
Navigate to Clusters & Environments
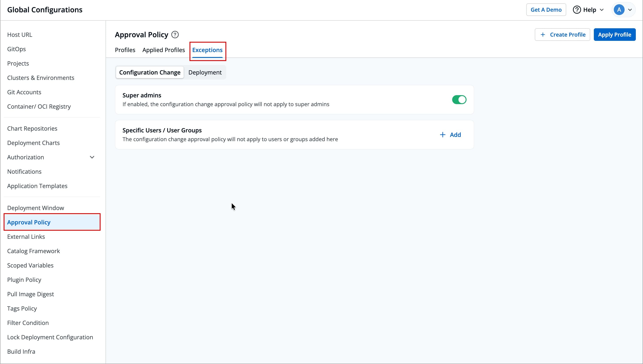[x=41, y=78]
